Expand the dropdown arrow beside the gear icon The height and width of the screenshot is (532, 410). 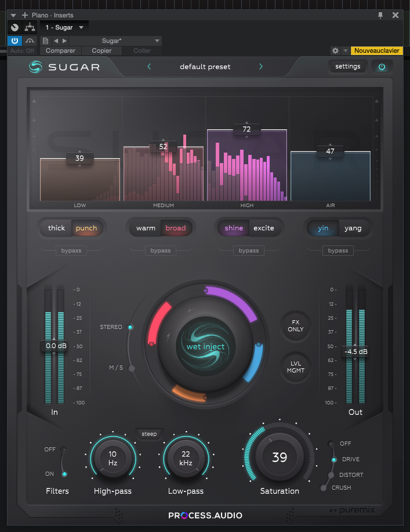[x=345, y=50]
